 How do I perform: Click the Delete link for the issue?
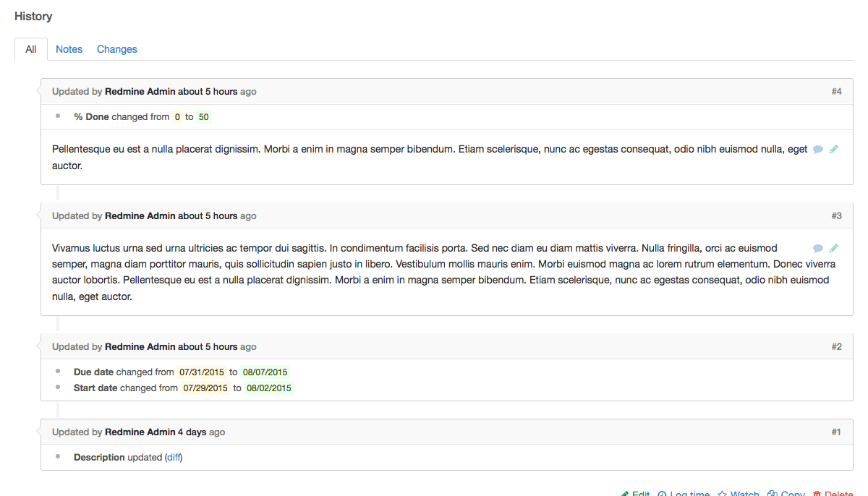(x=839, y=493)
